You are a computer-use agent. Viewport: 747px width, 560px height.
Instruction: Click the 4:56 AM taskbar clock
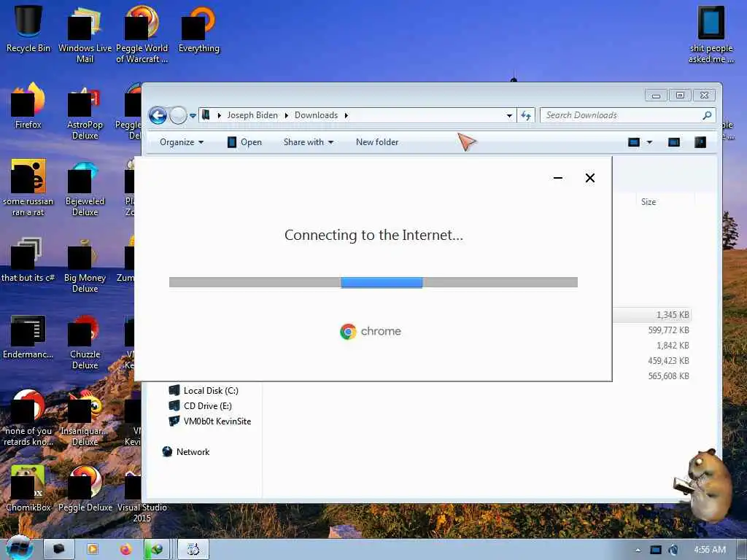(x=709, y=550)
